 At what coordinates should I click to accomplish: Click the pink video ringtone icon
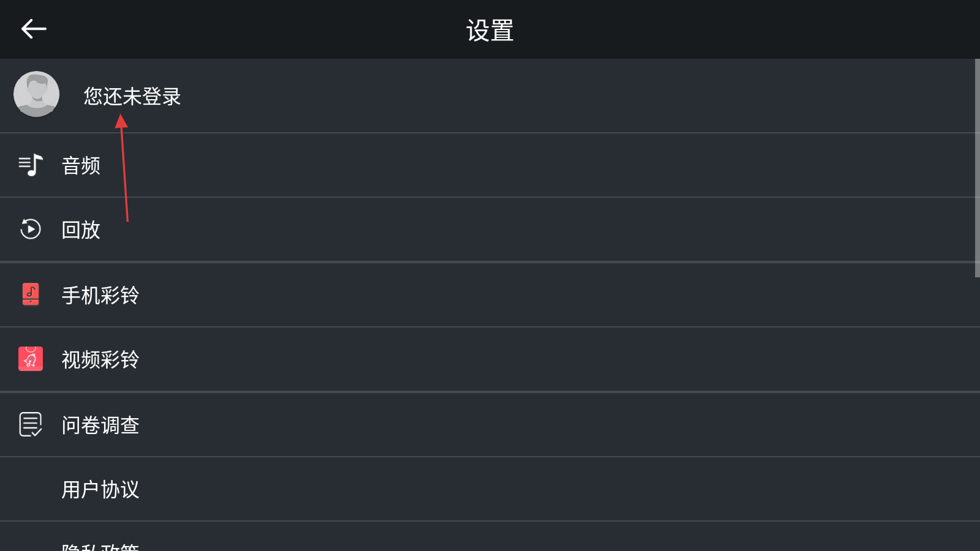[31, 359]
